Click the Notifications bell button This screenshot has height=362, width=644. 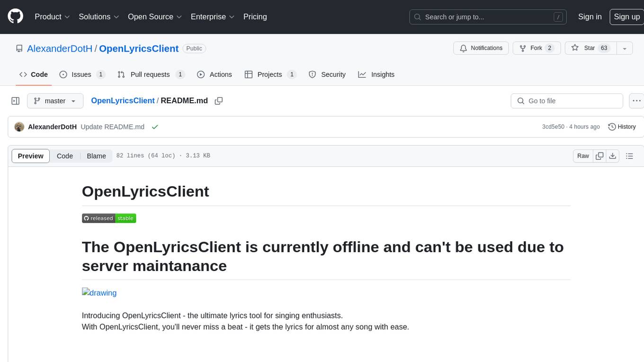click(481, 48)
